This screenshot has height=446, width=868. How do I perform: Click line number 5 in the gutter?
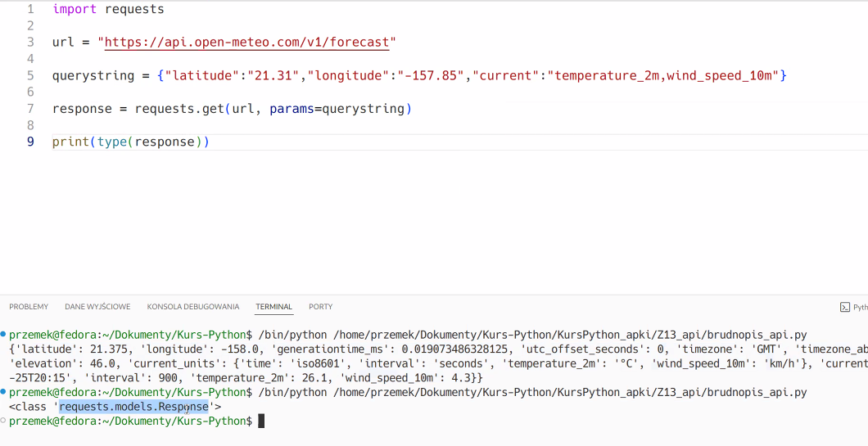point(30,75)
